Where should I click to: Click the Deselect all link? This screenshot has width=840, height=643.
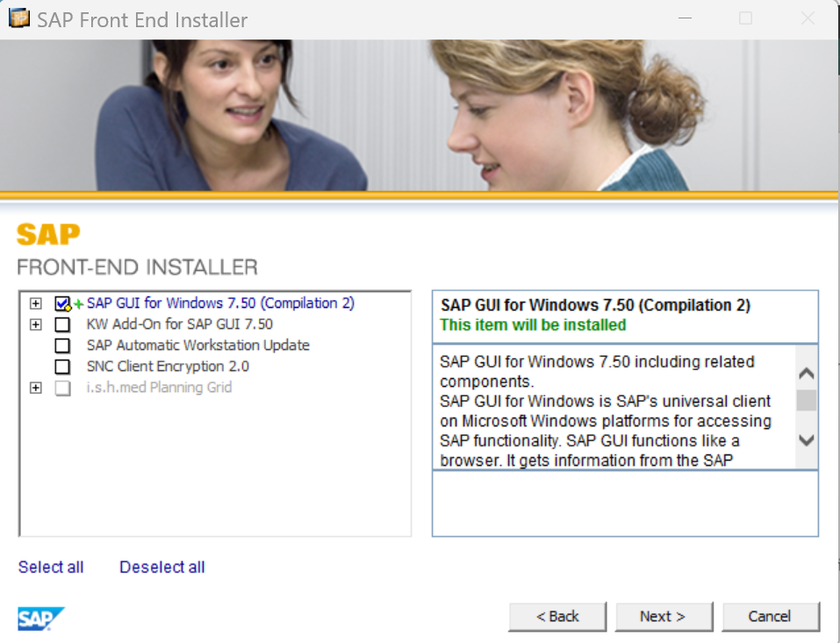pos(162,567)
